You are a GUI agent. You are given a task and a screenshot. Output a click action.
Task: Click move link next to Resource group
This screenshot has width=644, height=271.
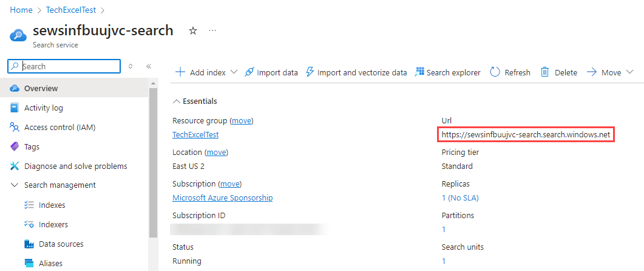coord(242,120)
